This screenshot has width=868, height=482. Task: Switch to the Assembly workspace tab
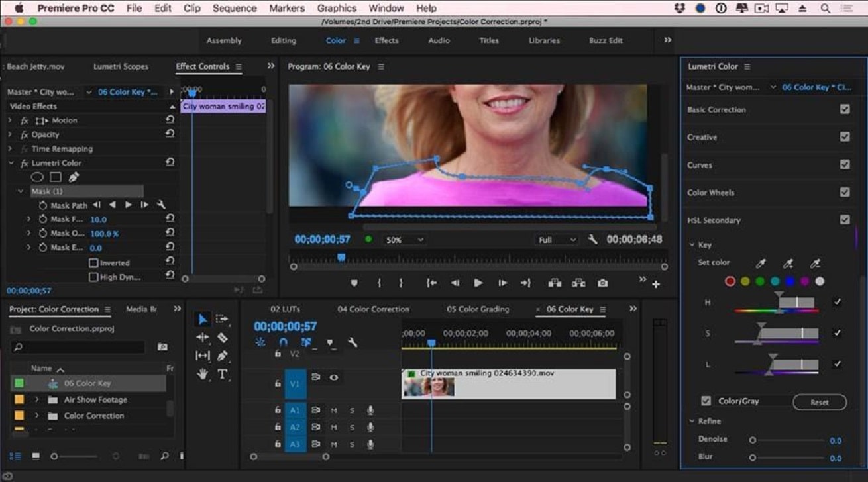(x=225, y=40)
